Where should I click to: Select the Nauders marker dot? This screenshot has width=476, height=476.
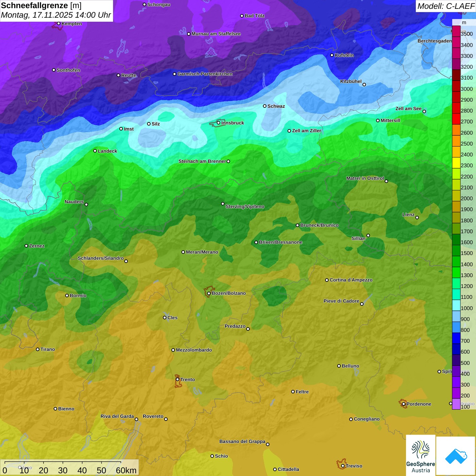tap(86, 204)
